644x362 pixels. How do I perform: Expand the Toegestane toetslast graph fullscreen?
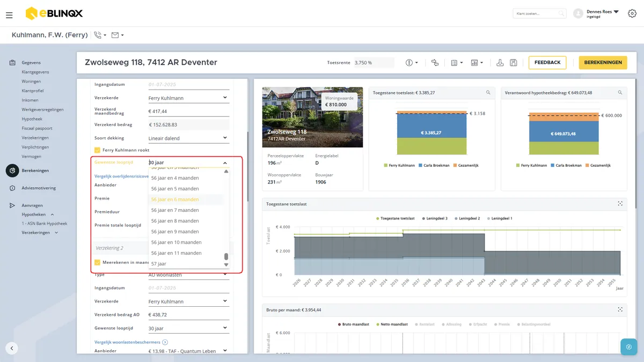620,204
